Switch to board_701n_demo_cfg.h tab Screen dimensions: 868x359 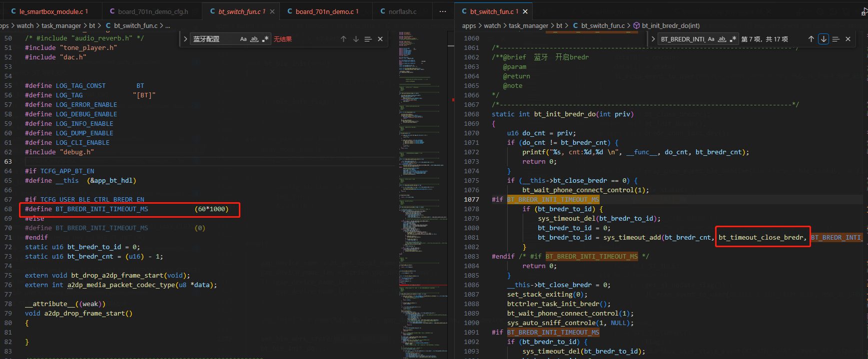(x=152, y=11)
